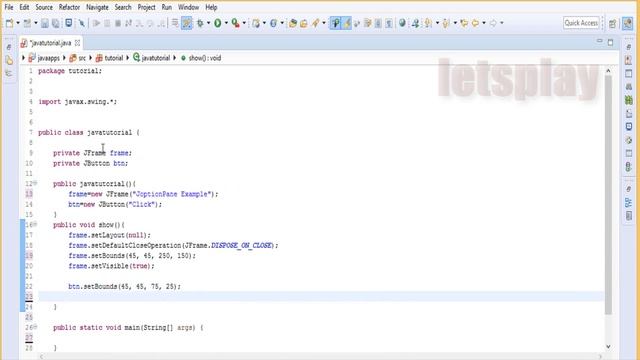Collapse the main method fold marker
Viewport: 640px width, 360px height.
pyautogui.click(x=35, y=327)
